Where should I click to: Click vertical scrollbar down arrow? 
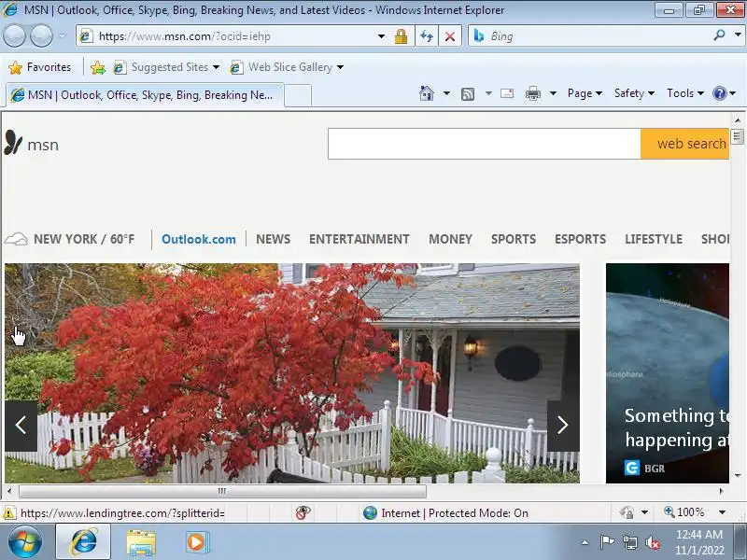pyautogui.click(x=738, y=476)
